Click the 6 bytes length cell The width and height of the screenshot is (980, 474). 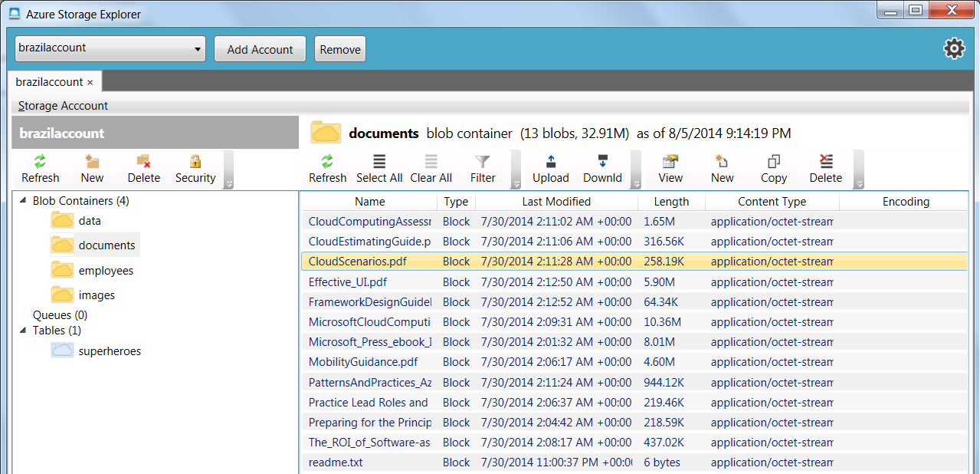pos(662,462)
